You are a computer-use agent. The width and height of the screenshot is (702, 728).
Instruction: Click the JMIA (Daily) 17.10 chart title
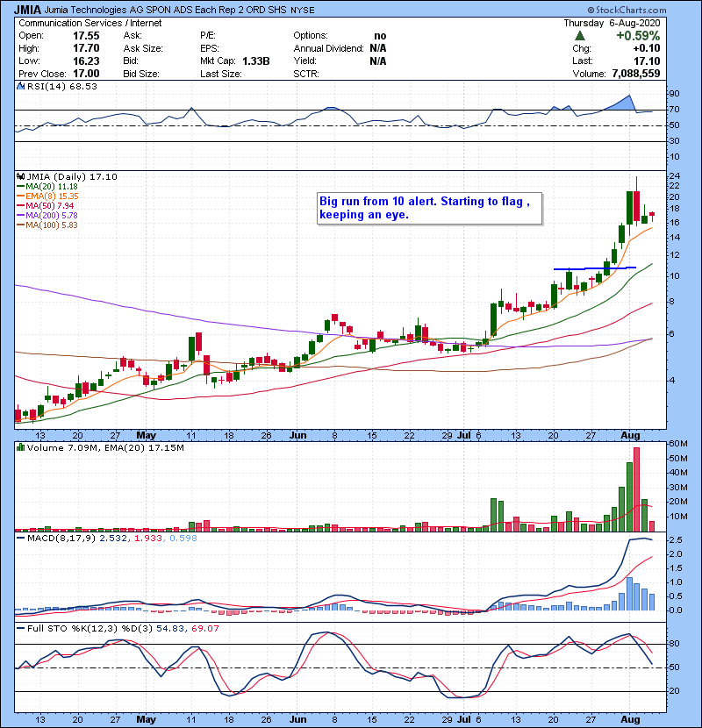pos(72,176)
